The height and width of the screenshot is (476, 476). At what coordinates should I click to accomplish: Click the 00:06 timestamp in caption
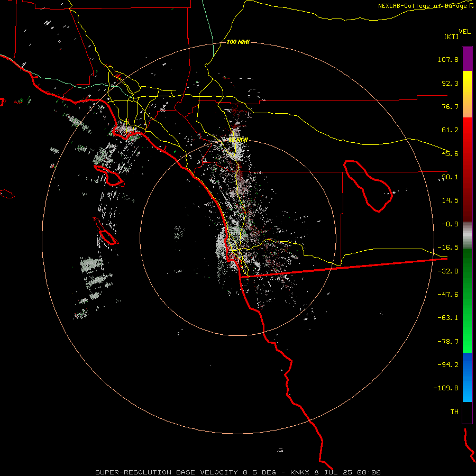point(369,472)
